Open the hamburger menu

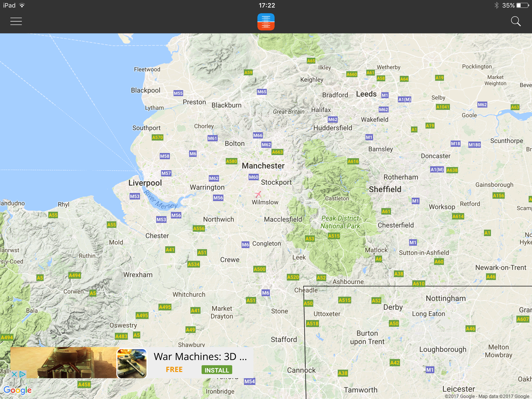[16, 21]
